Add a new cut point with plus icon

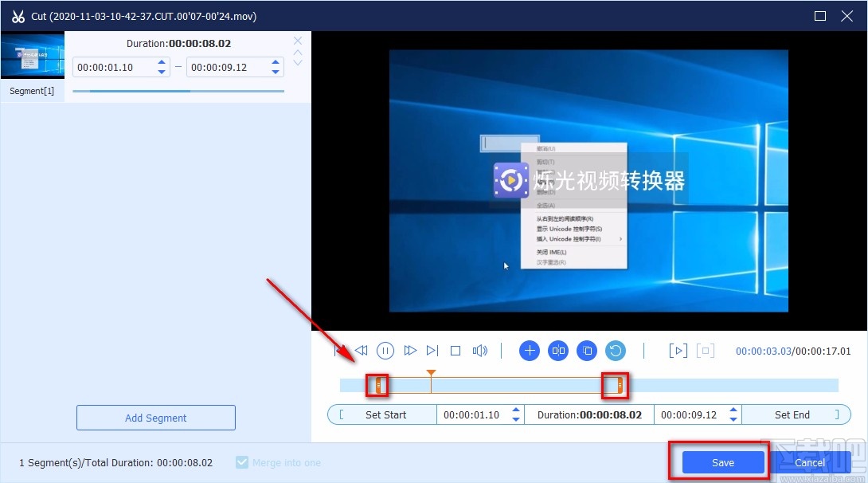pyautogui.click(x=530, y=350)
